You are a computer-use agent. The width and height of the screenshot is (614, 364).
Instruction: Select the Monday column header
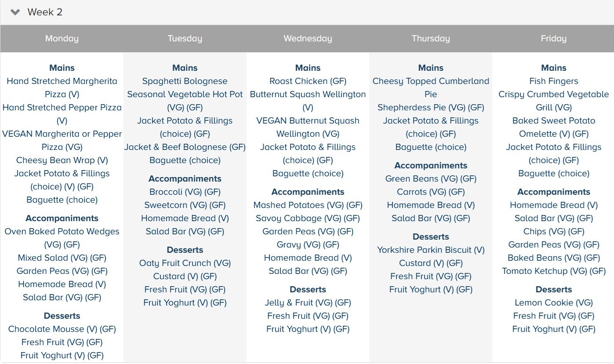[62, 39]
